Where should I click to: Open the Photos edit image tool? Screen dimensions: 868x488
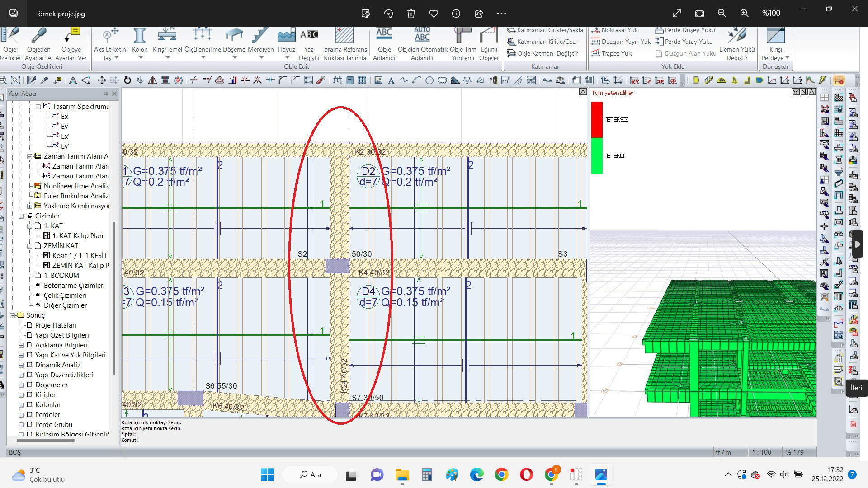tap(366, 14)
